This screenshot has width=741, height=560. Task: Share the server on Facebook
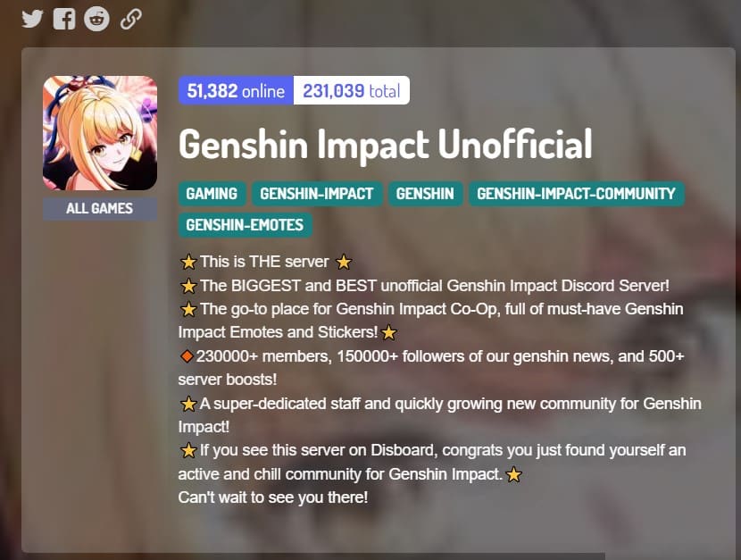[64, 20]
